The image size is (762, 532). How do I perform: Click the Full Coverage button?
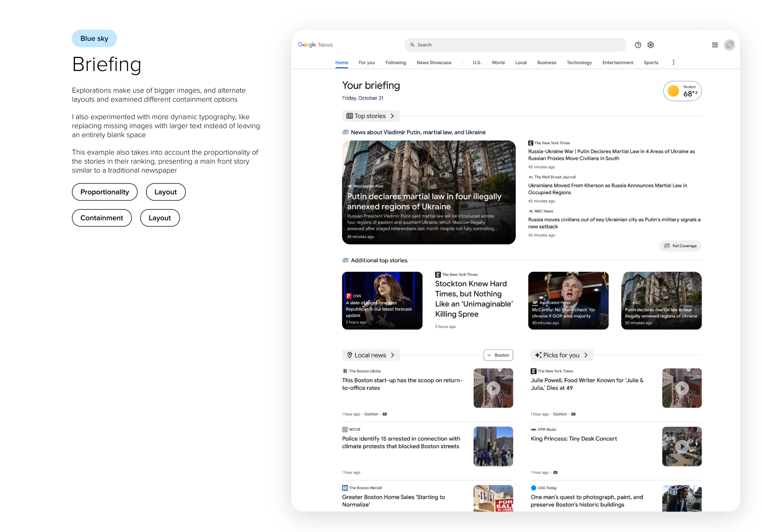click(680, 246)
